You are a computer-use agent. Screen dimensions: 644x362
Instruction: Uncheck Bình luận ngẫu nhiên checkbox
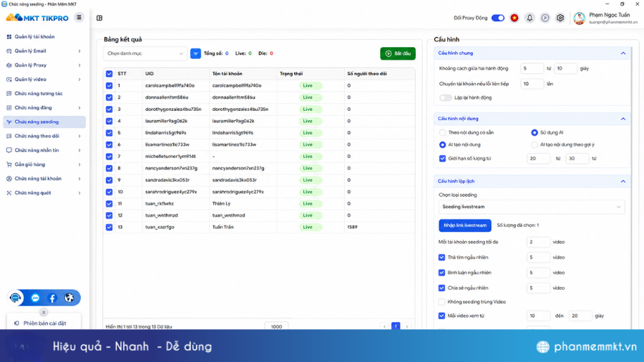(x=441, y=273)
